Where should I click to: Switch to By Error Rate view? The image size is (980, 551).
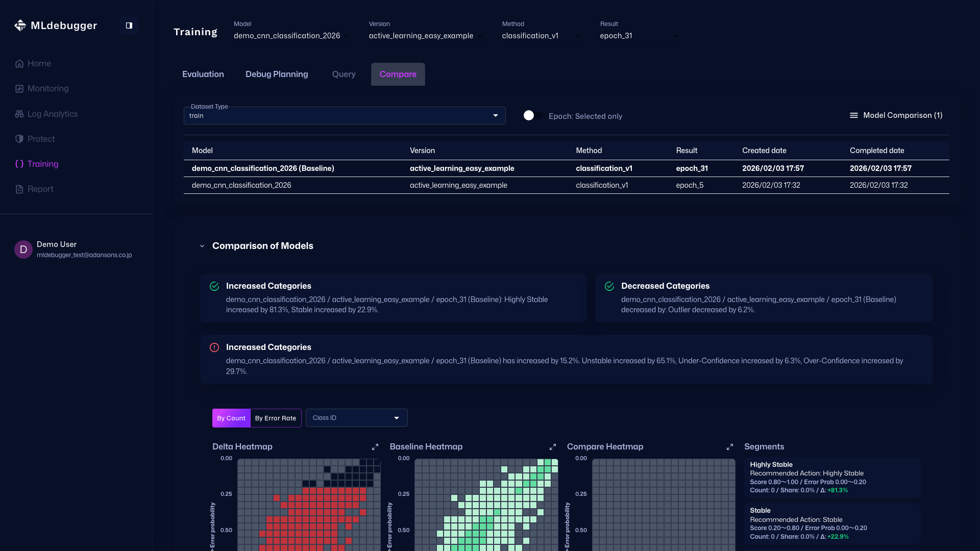coord(276,418)
